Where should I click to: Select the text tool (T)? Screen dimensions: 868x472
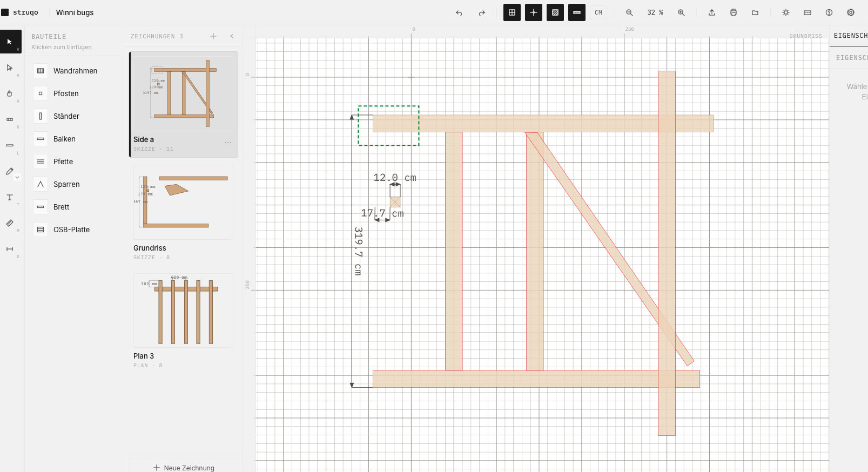10,198
